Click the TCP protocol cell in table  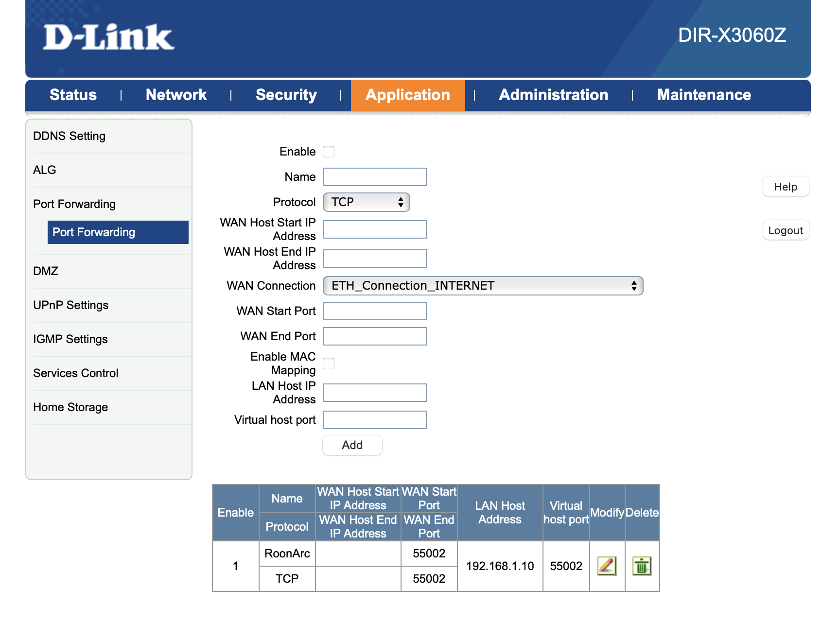(x=287, y=579)
